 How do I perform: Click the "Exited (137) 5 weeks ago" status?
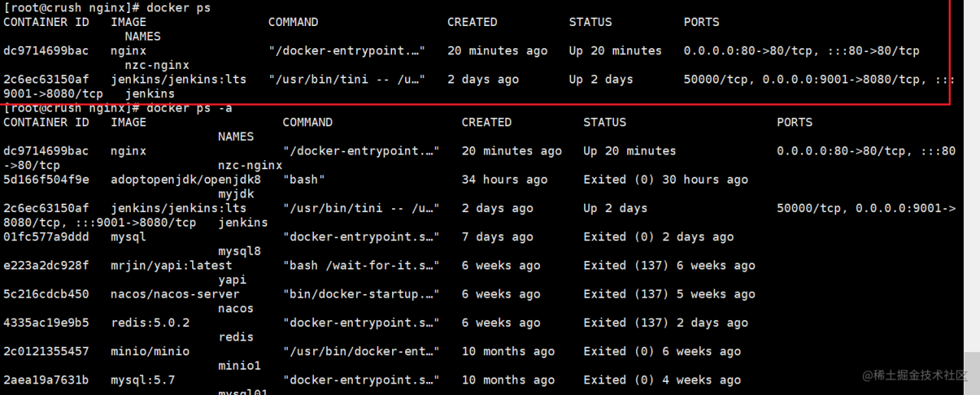coord(669,294)
